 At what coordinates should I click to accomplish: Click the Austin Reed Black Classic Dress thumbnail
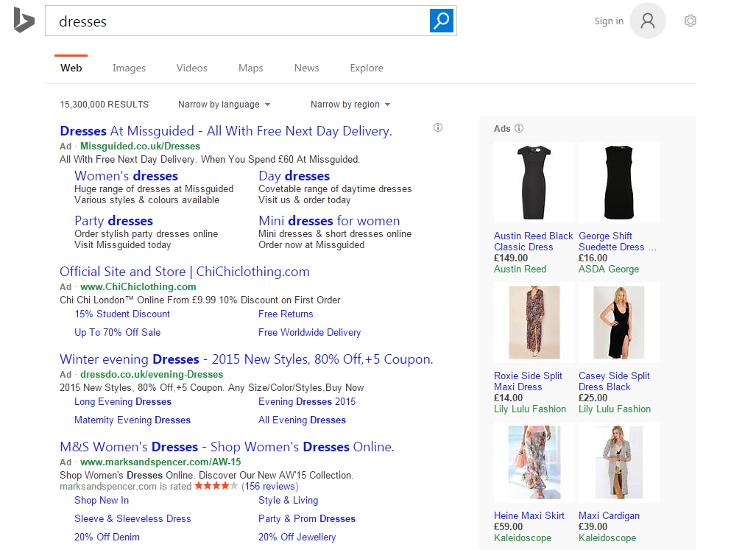click(x=534, y=182)
